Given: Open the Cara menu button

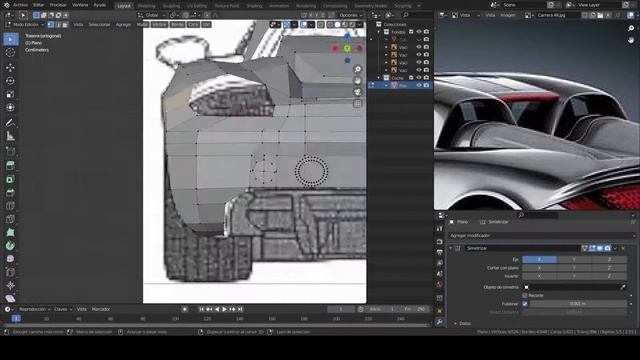Looking at the screenshot, I should click(193, 25).
